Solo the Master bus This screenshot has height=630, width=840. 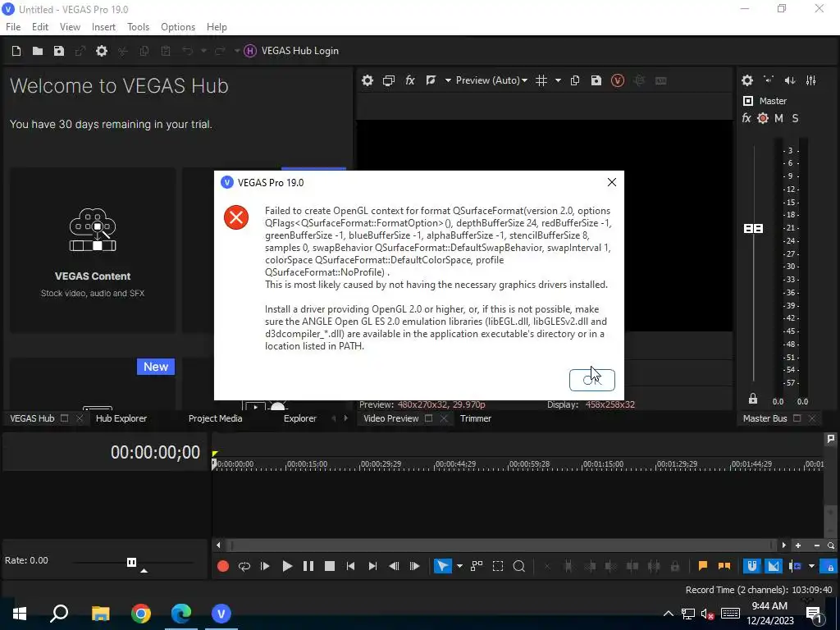pyautogui.click(x=795, y=118)
